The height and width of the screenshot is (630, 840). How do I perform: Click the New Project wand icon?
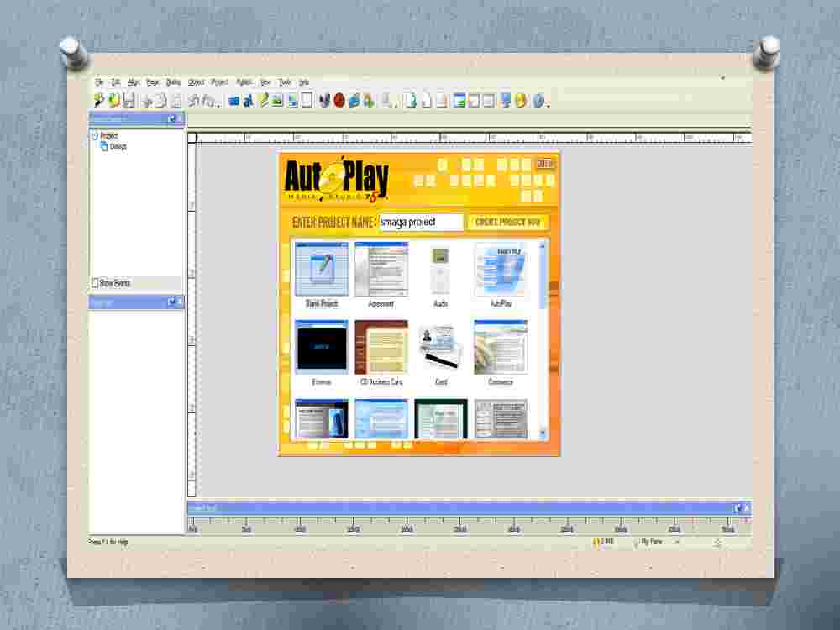(x=98, y=100)
